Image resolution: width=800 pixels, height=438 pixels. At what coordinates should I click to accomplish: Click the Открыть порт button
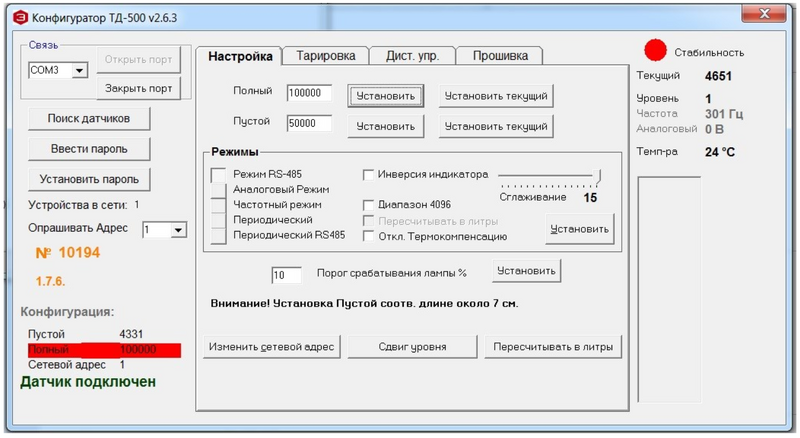[x=138, y=60]
